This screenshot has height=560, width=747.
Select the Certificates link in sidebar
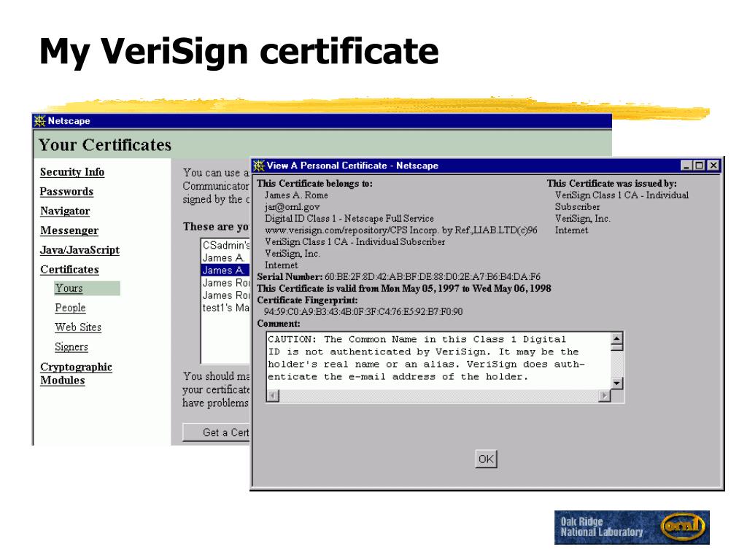point(69,270)
